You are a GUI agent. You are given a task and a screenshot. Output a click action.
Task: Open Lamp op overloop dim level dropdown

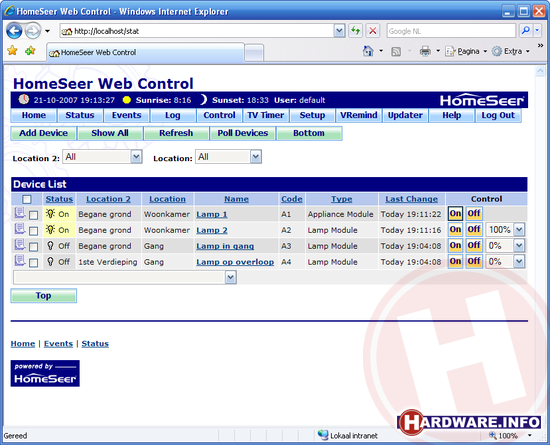pyautogui.click(x=505, y=261)
